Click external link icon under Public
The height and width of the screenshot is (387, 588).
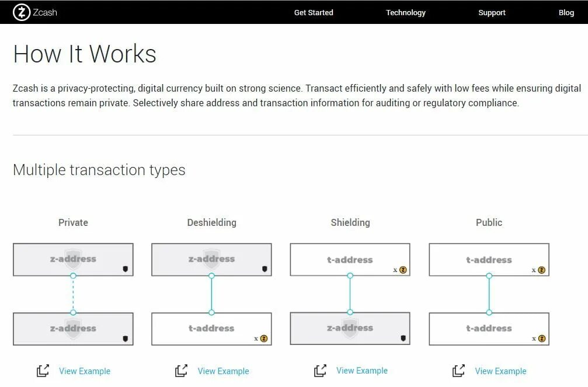[458, 371]
